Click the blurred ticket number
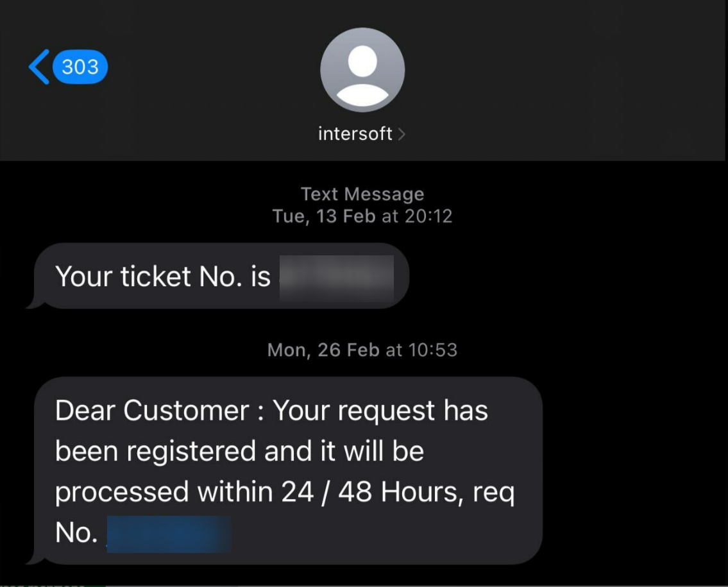728x587 pixels. 337,278
